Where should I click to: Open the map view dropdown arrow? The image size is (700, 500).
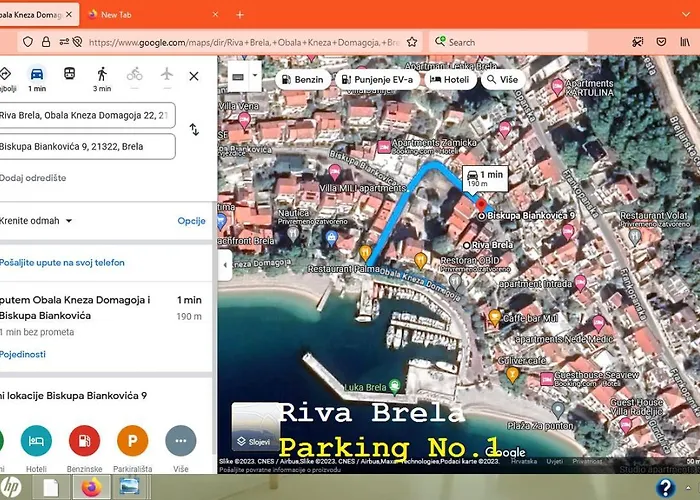[255, 76]
